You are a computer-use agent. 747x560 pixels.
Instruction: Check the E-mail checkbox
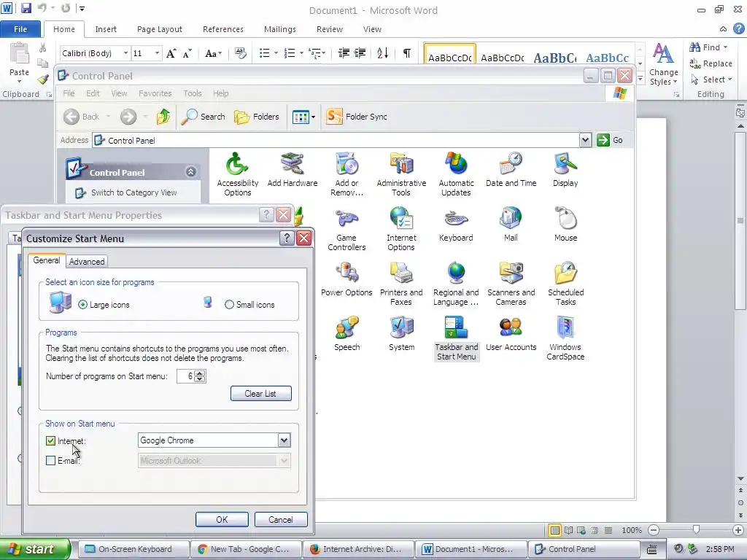tap(50, 461)
